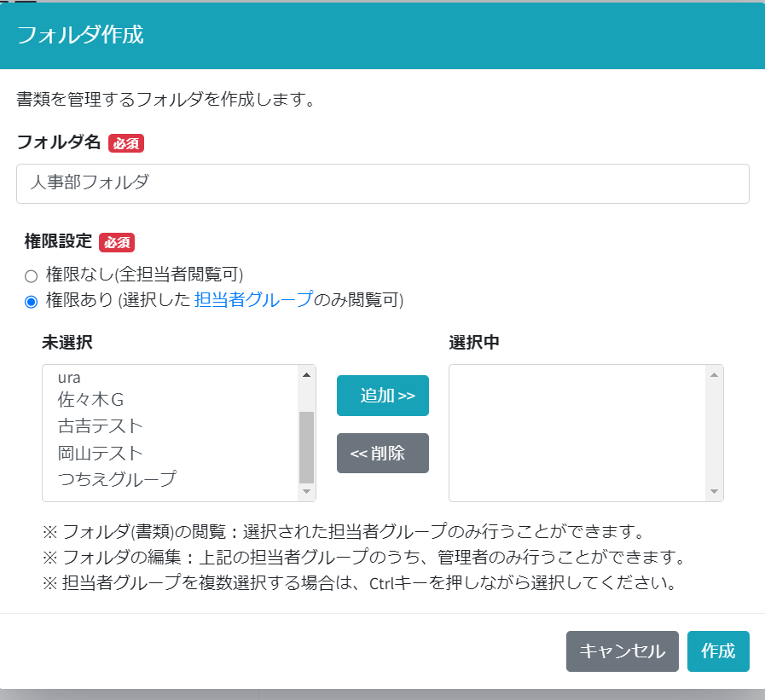Select つちえグループ in the unselected list

(x=117, y=478)
